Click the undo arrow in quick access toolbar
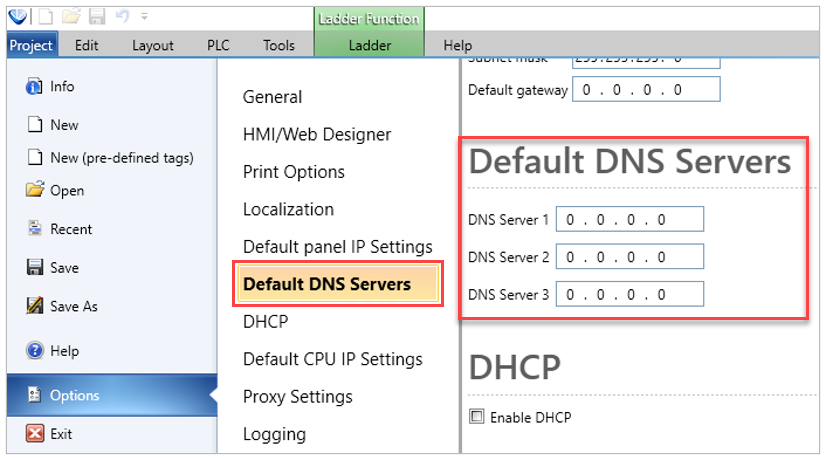Viewport: 824px width, 459px height. pos(121,16)
